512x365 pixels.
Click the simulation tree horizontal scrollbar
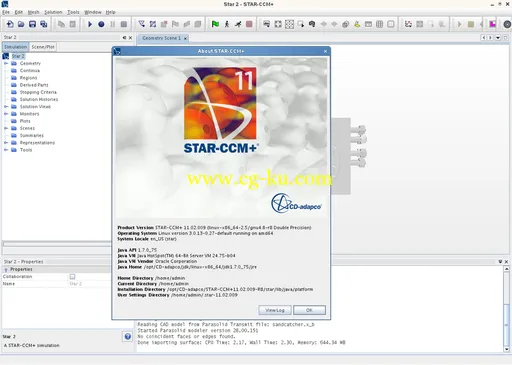57,244
